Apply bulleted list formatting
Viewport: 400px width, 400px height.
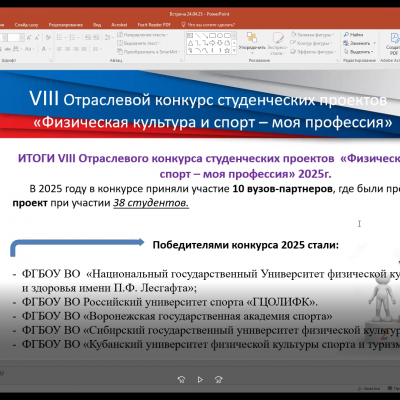coord(59,37)
